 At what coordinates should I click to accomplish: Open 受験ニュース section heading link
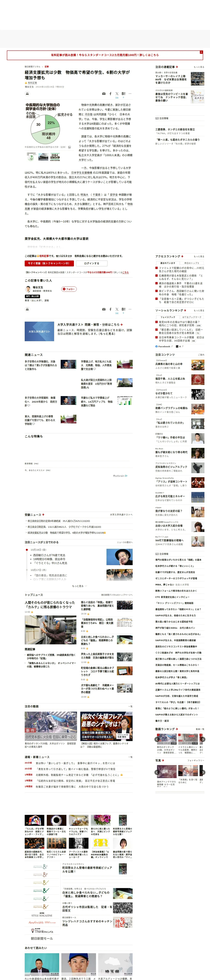pyautogui.click(x=34, y=515)
